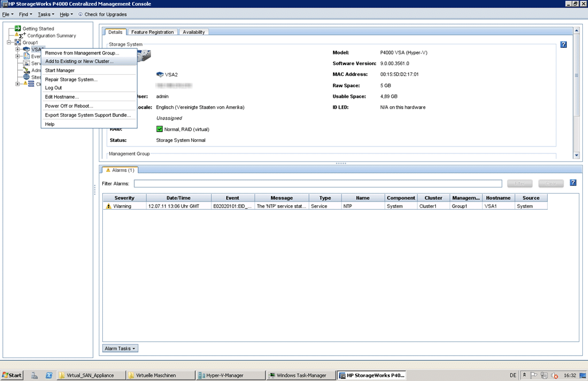Open the Windows Start menu
Image resolution: width=588 pixels, height=381 pixels.
[x=12, y=375]
